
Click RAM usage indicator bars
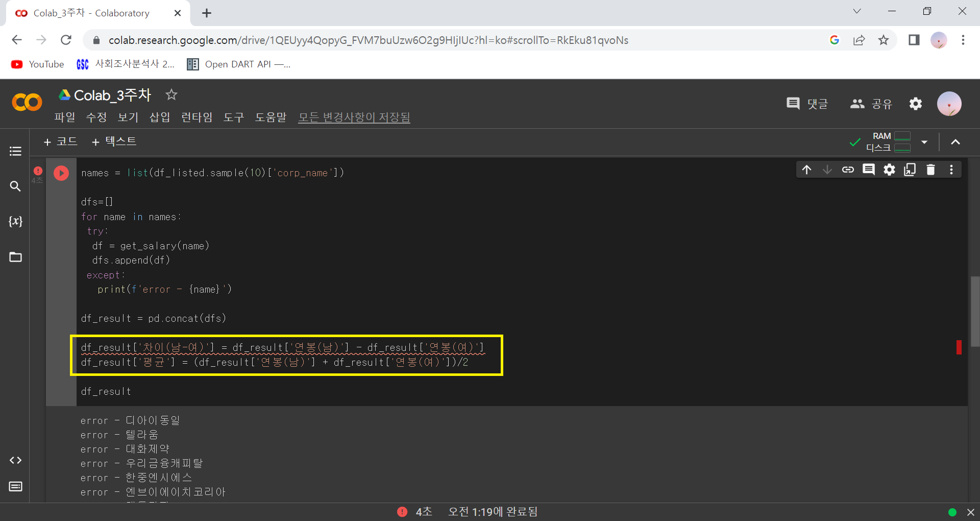(x=902, y=136)
